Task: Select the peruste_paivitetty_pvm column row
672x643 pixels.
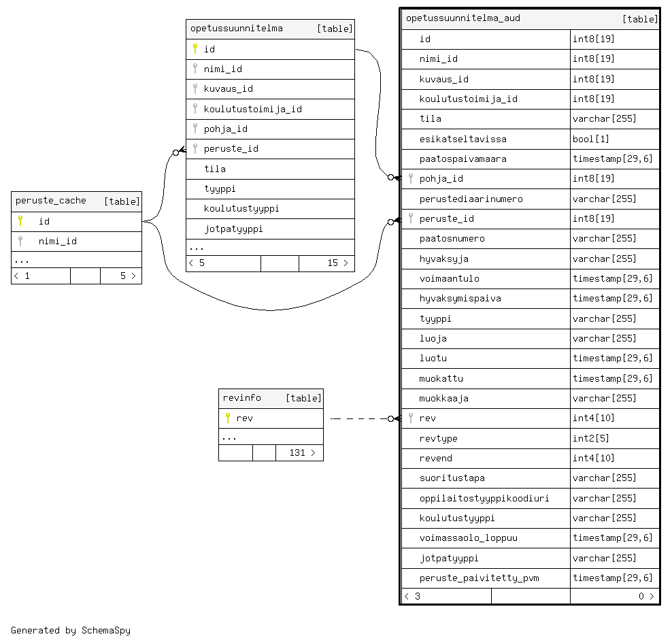Action: 479,578
